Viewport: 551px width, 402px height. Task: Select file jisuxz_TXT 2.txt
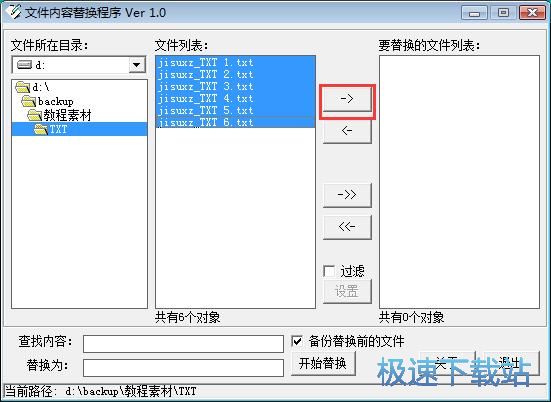click(235, 74)
